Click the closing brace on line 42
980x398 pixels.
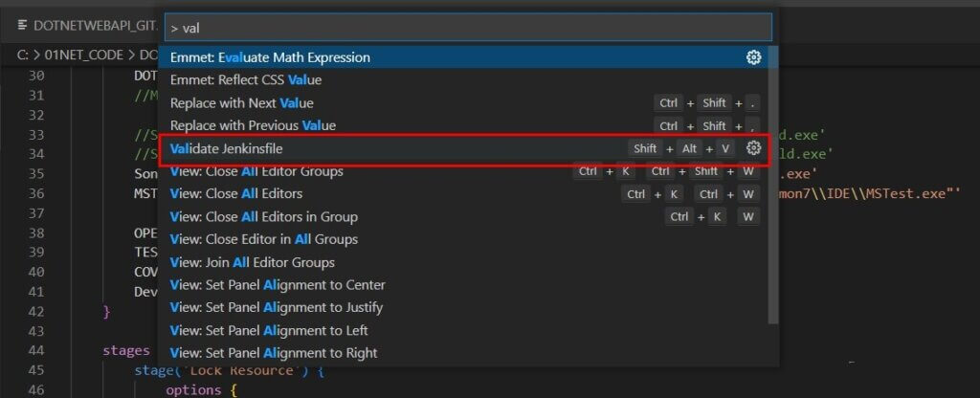click(x=106, y=311)
